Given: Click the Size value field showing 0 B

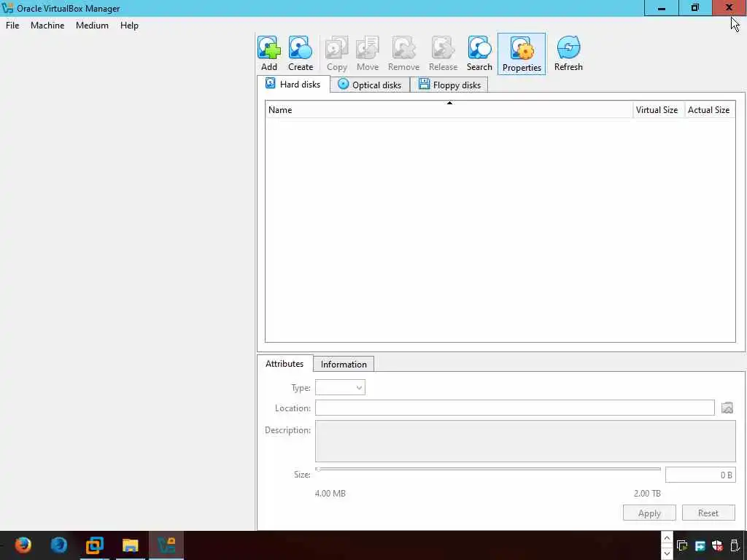Looking at the screenshot, I should [700, 475].
